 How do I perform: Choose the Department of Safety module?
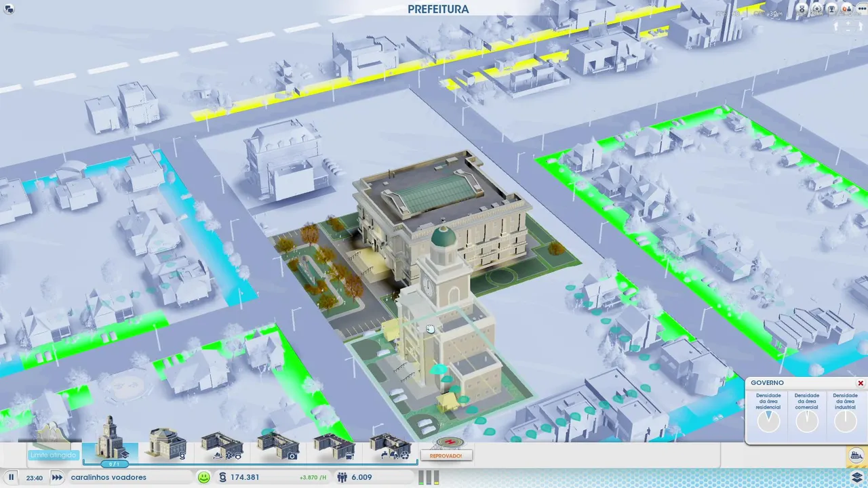[x=222, y=445]
